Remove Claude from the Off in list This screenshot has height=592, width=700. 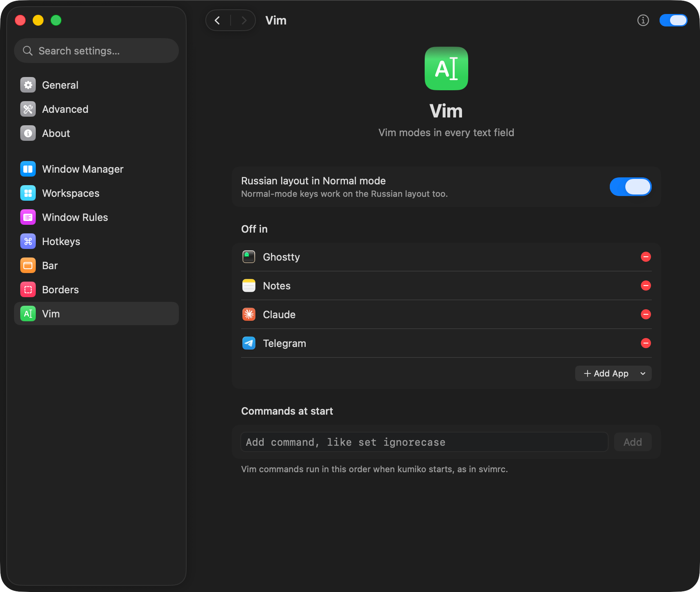point(646,315)
